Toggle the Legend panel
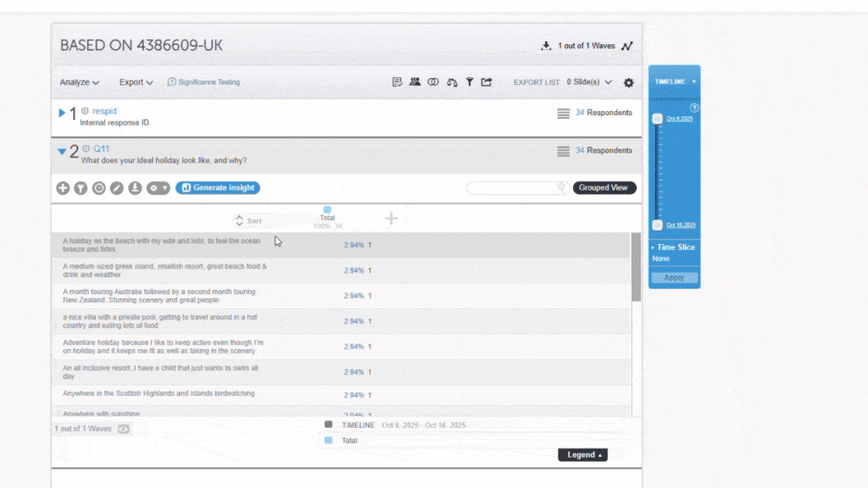This screenshot has height=488, width=868. 582,455
